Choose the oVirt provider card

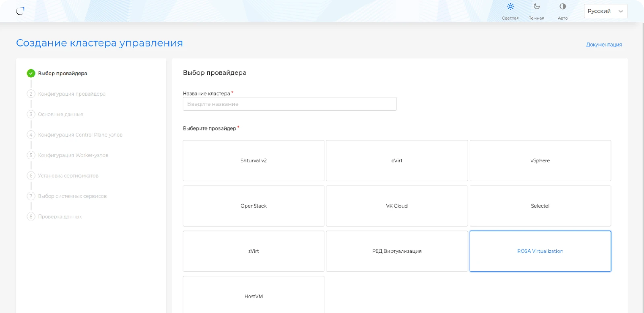click(397, 161)
